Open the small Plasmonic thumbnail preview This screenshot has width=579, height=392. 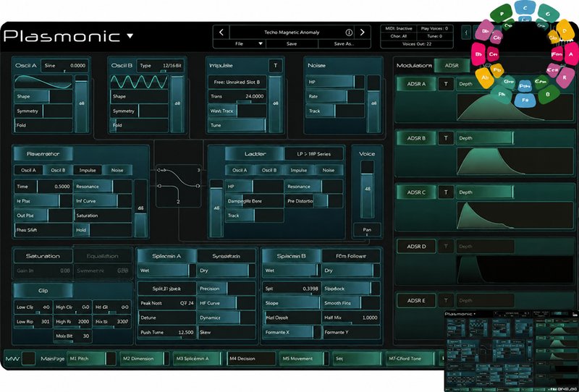511,351
